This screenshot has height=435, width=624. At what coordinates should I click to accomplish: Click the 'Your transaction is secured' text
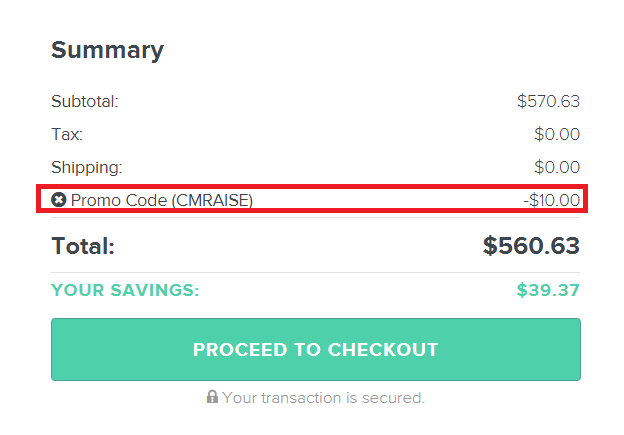click(x=324, y=398)
